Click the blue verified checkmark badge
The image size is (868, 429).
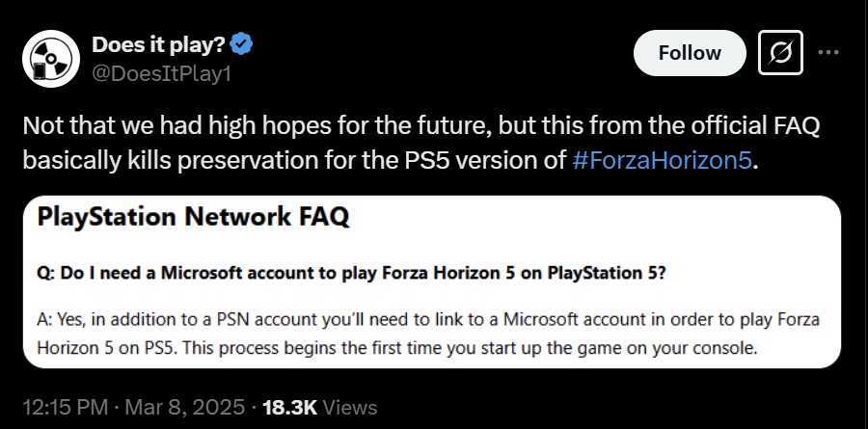[241, 44]
